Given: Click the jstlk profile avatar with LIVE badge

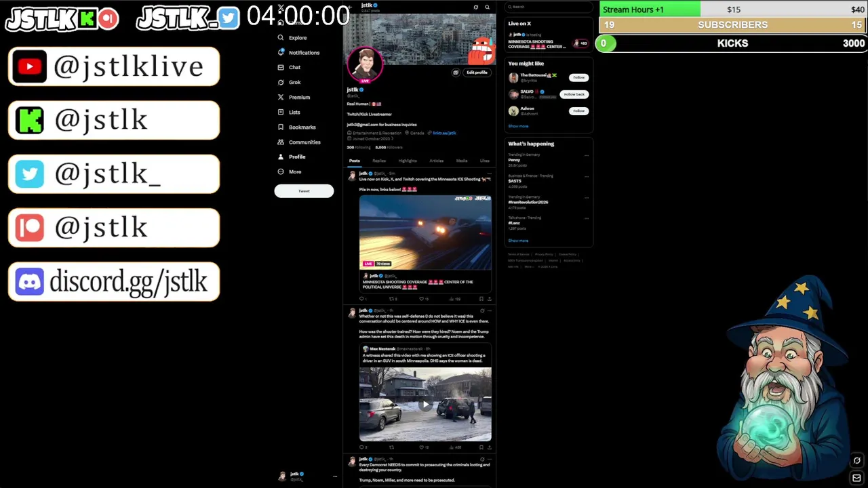Looking at the screenshot, I should (x=366, y=64).
